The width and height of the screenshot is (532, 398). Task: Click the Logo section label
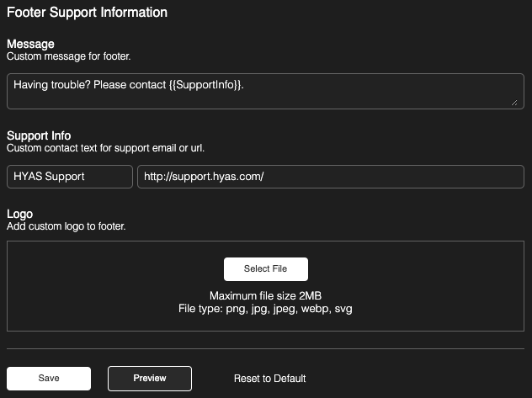(x=20, y=215)
